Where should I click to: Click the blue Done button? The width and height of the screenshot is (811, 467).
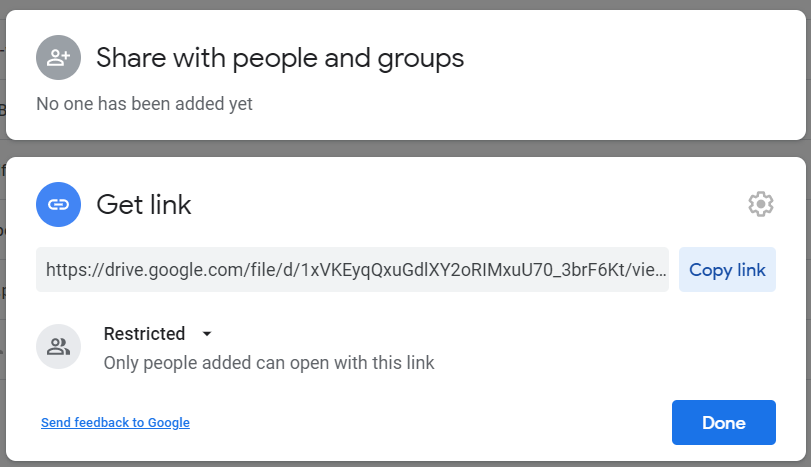[723, 422]
